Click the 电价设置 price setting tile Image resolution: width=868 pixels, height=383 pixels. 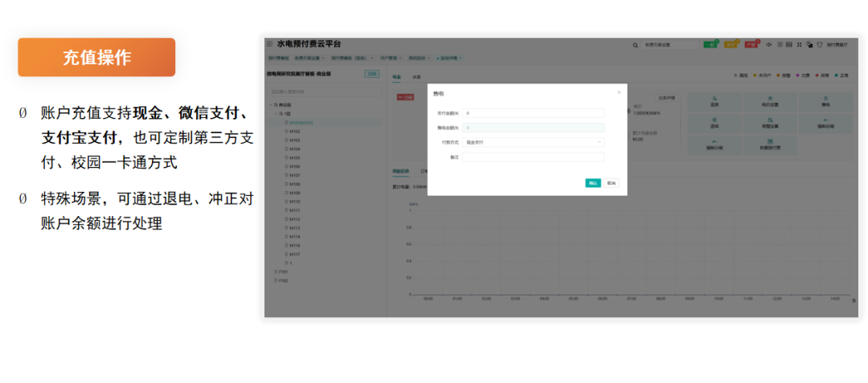click(770, 101)
